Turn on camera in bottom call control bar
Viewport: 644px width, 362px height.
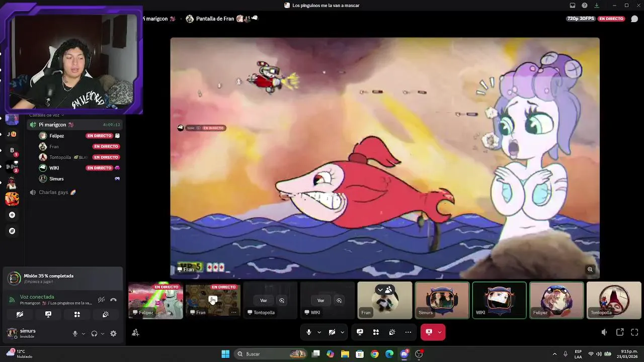[332, 332]
